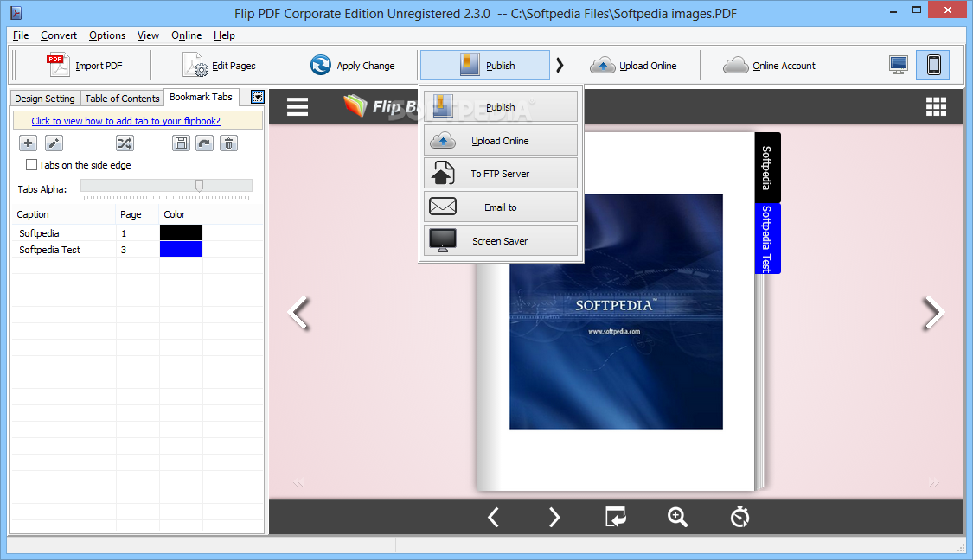Click page value 1 in the Softpedia row
This screenshot has height=560, width=973.
click(124, 233)
